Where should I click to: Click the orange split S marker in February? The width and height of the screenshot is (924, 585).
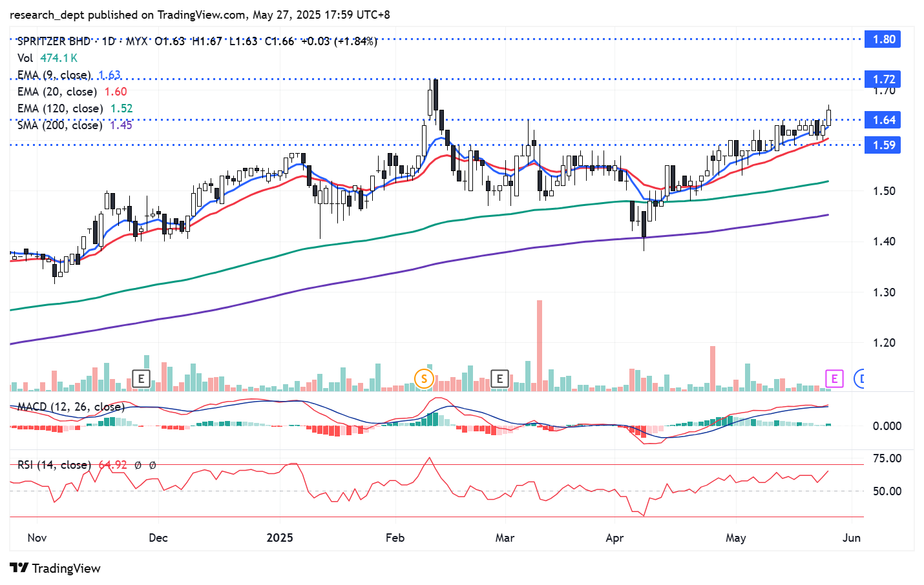[x=424, y=379]
